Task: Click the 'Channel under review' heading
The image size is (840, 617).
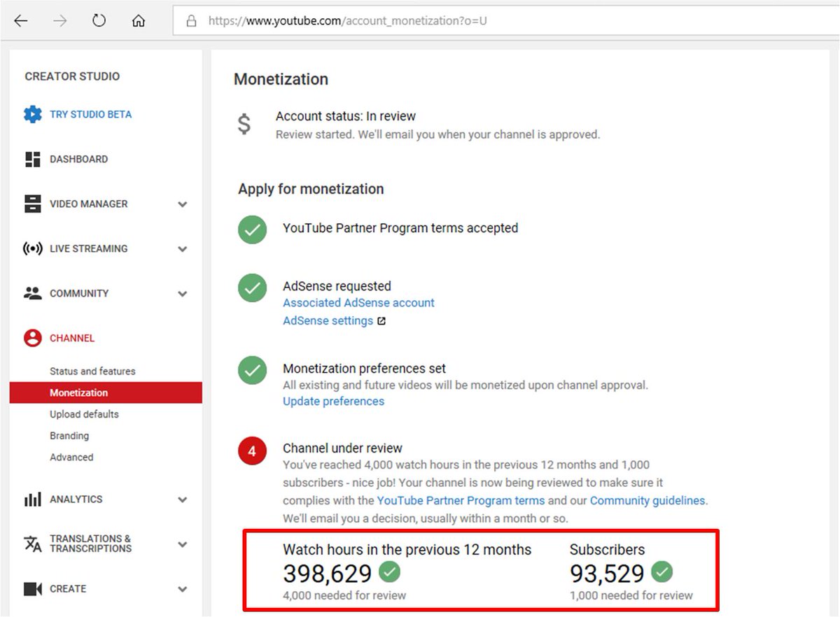Action: pyautogui.click(x=342, y=448)
